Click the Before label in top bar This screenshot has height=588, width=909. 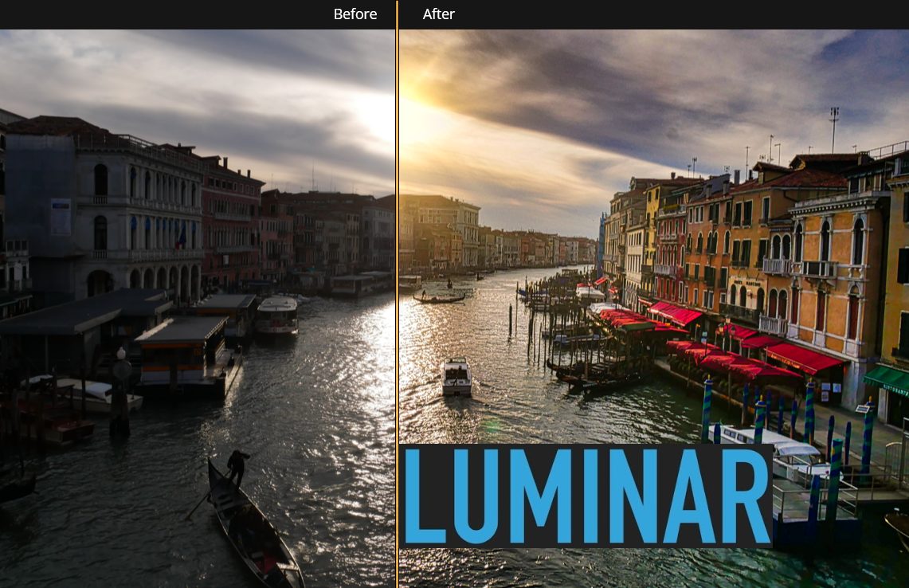click(x=355, y=14)
